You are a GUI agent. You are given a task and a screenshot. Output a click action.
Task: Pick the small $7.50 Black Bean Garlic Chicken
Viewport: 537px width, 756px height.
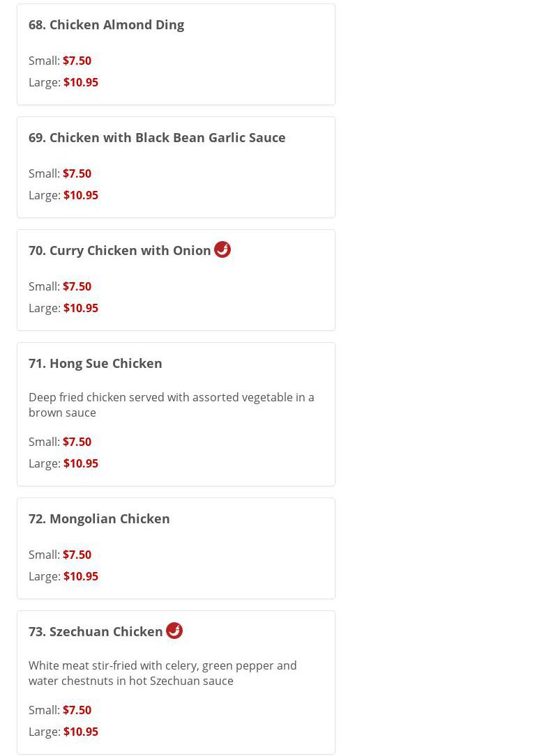(x=77, y=173)
